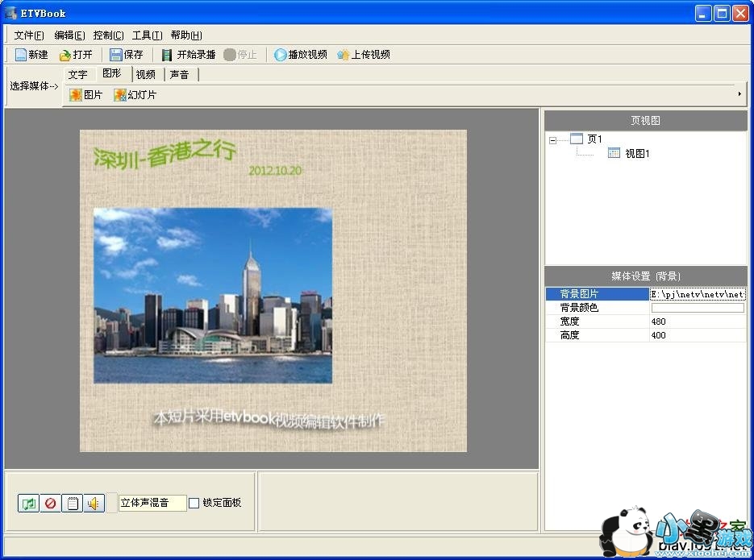Collapse the 页1 tree node
754x560 pixels.
[552, 139]
